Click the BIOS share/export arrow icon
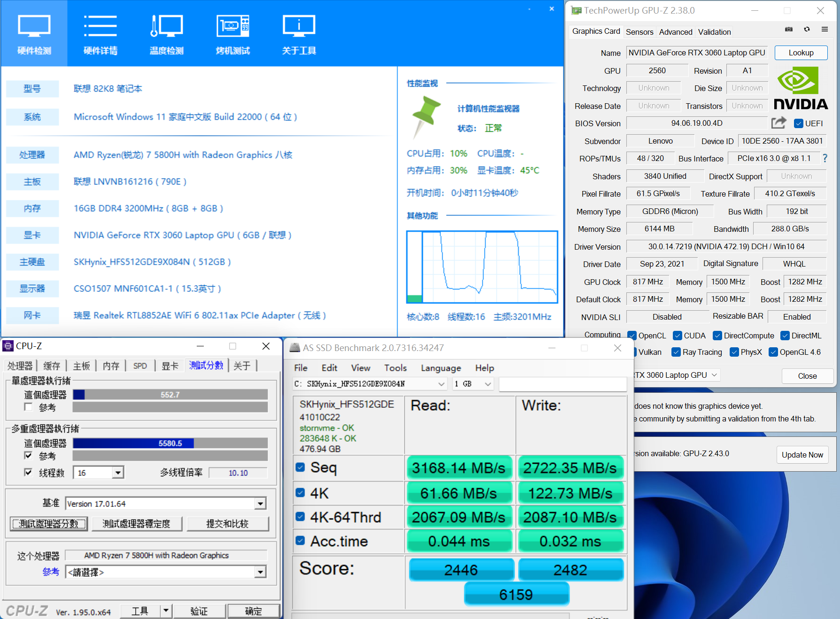840x619 pixels. point(779,123)
